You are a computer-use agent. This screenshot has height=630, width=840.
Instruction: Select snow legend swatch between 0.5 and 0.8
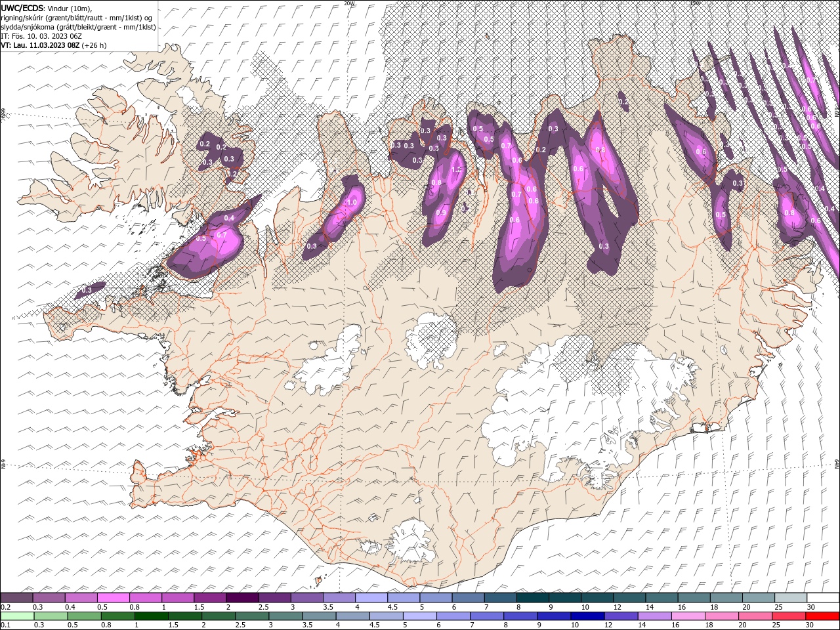(x=113, y=598)
